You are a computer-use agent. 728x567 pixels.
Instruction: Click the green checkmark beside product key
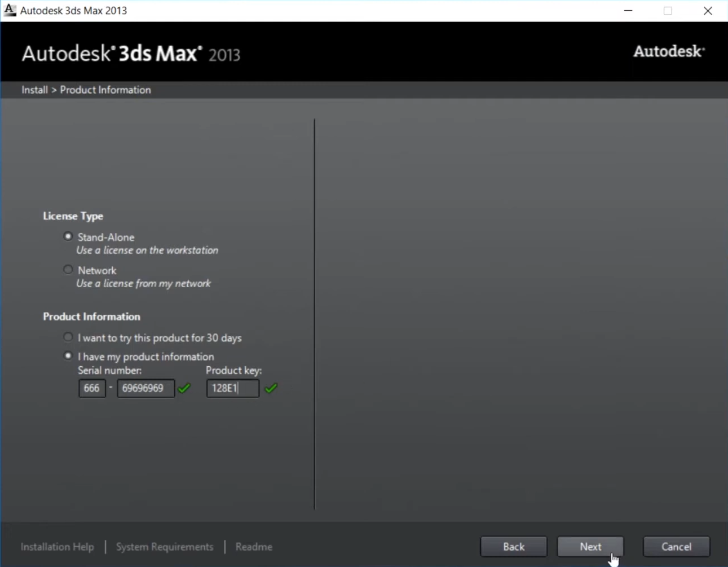pos(271,388)
